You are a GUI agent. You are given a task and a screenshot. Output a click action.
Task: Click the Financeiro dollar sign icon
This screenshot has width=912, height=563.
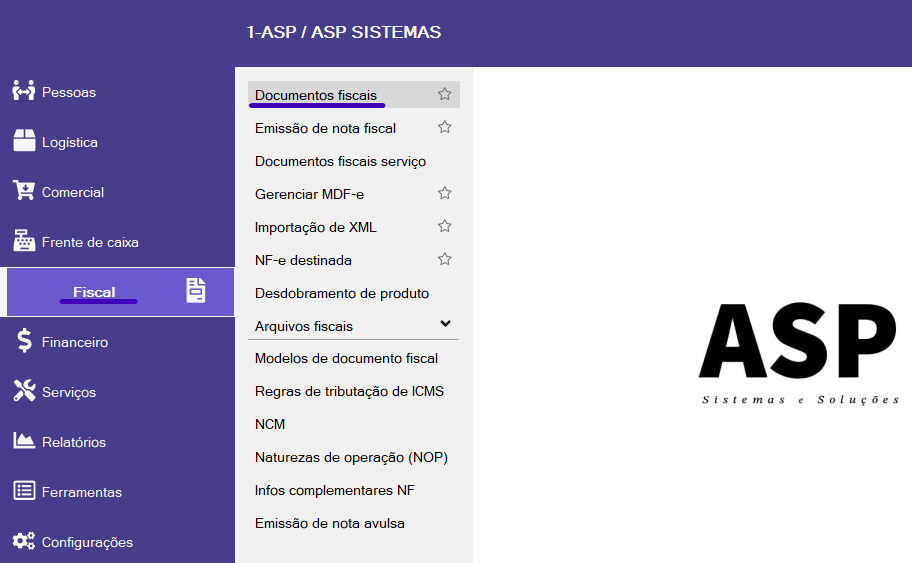coord(23,341)
